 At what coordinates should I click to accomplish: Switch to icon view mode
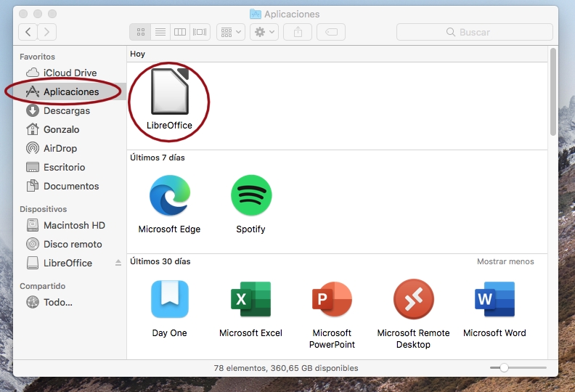coord(140,32)
